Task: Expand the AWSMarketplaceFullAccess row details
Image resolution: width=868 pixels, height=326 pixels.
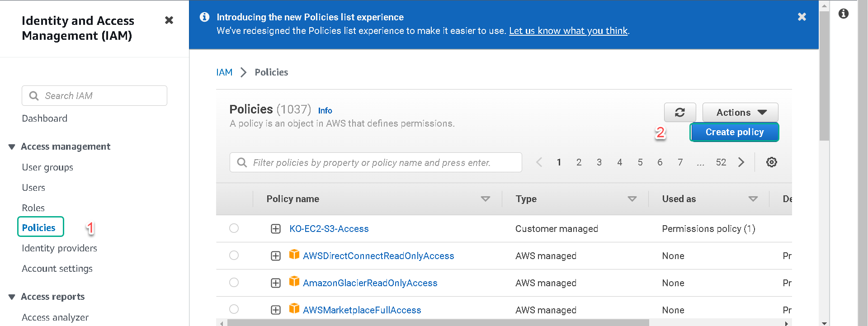Action: [x=276, y=310]
